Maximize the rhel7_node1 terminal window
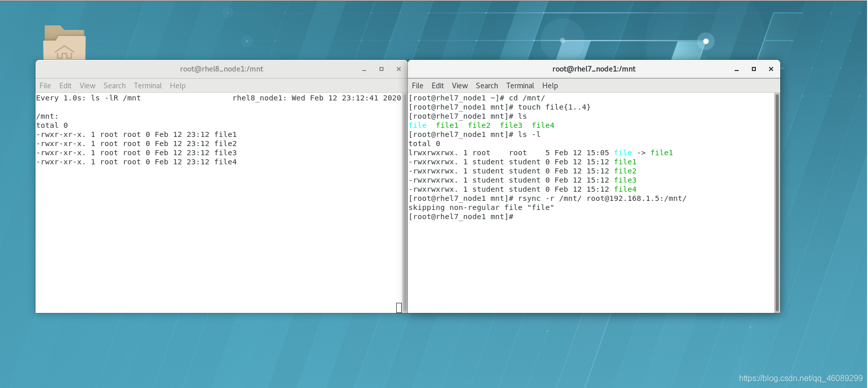Screen dimensions: 868x388 [754, 69]
